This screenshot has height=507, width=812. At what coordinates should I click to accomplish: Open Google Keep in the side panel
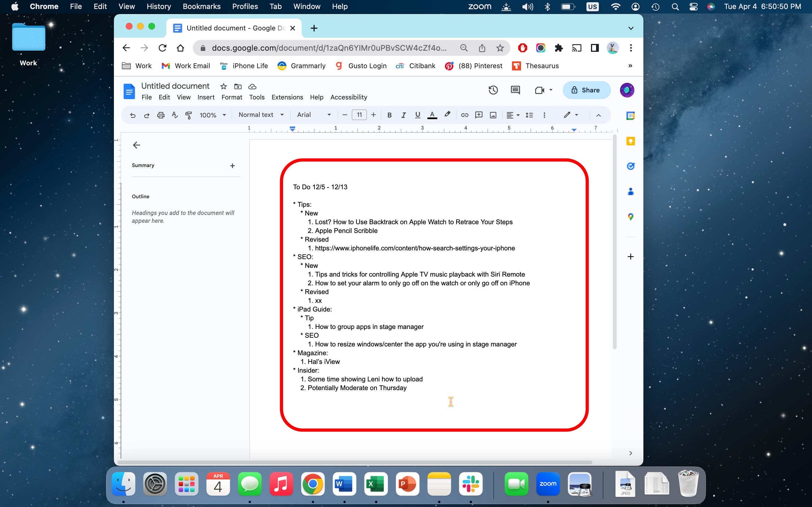pos(630,141)
